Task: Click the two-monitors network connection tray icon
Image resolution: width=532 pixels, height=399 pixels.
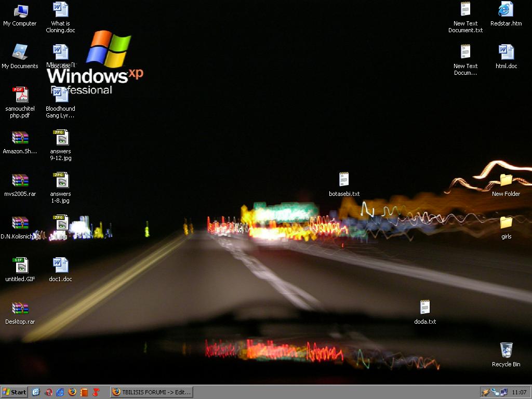Action: coord(504,393)
